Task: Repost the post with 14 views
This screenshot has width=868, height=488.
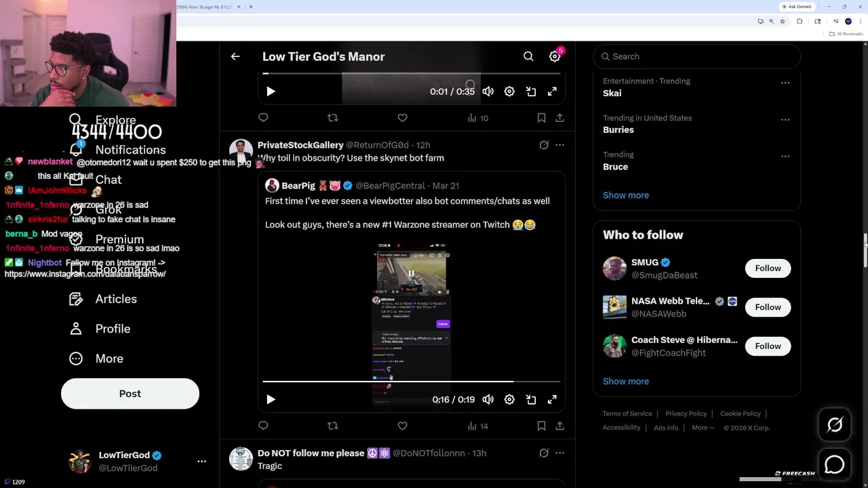Action: pos(332,426)
